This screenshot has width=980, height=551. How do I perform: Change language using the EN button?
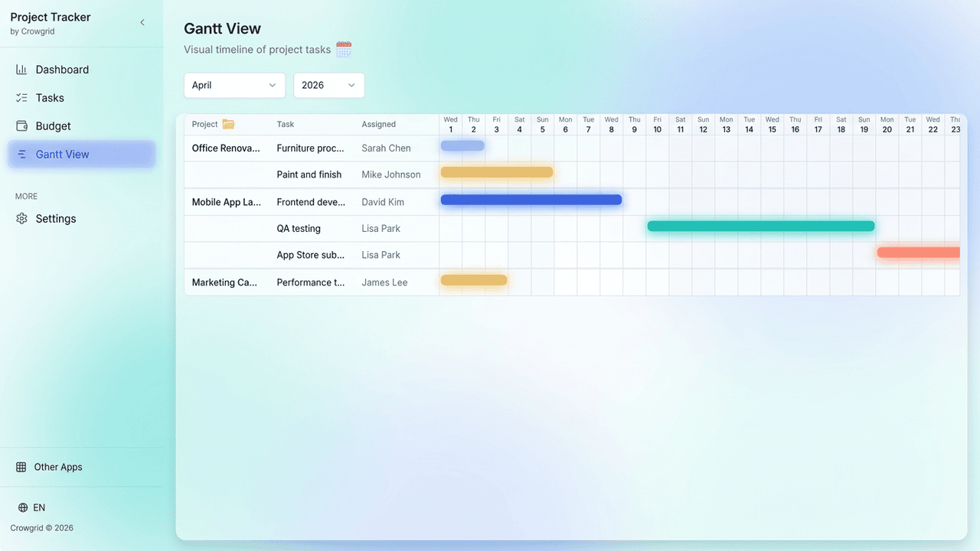tap(32, 507)
